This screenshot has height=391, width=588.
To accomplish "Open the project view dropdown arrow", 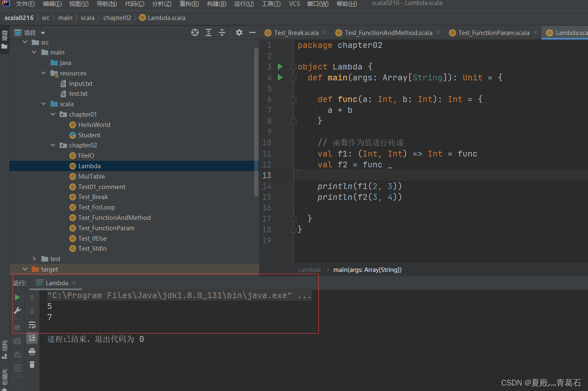I will pos(43,33).
